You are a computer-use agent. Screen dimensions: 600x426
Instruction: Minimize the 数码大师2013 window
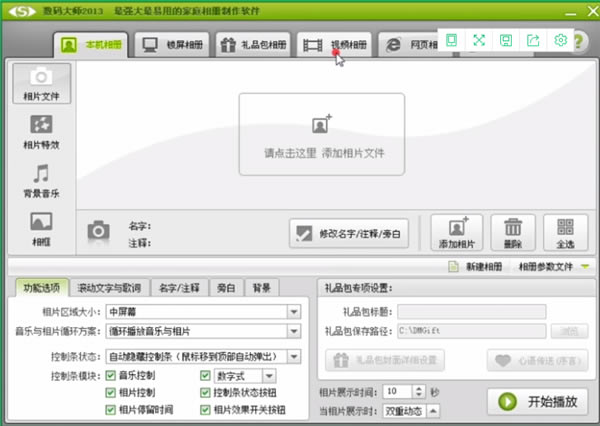pyautogui.click(x=571, y=13)
